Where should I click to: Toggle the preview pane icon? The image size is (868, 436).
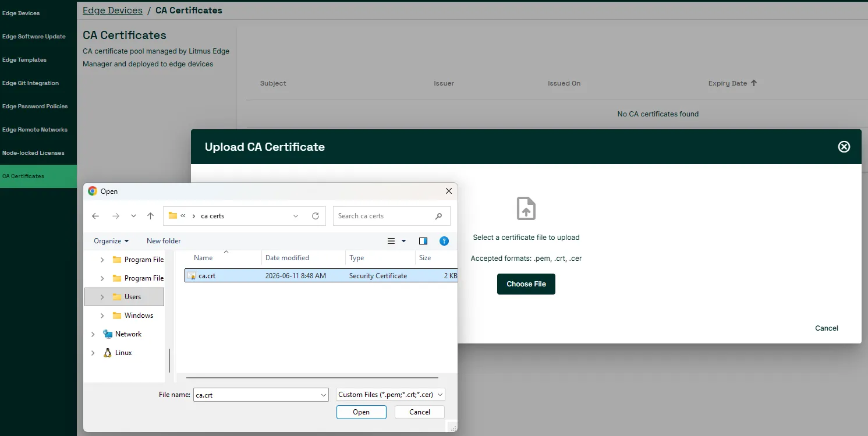tap(423, 241)
